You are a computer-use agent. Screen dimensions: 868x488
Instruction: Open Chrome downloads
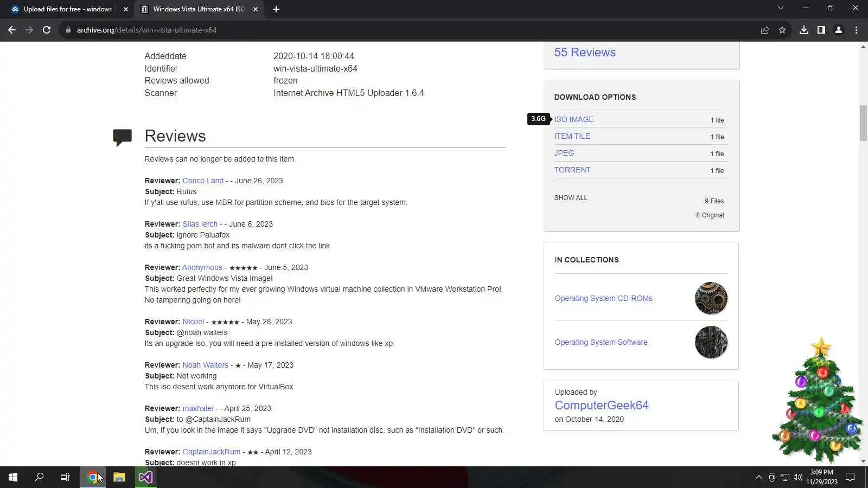tap(804, 30)
